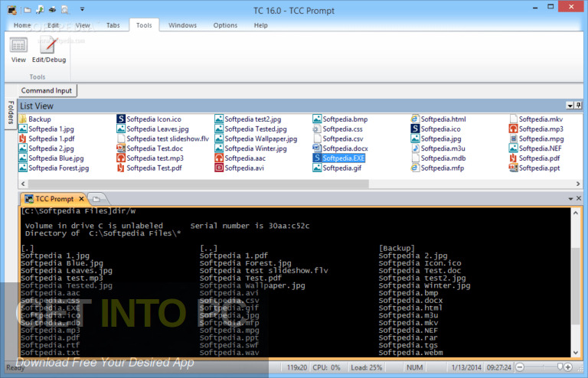Select Softpedia.mfp file

pyautogui.click(x=438, y=168)
